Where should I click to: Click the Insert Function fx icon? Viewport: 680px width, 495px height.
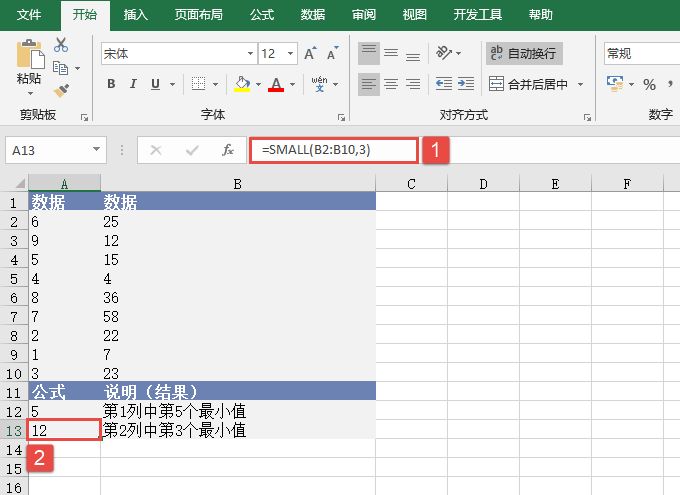click(x=228, y=150)
